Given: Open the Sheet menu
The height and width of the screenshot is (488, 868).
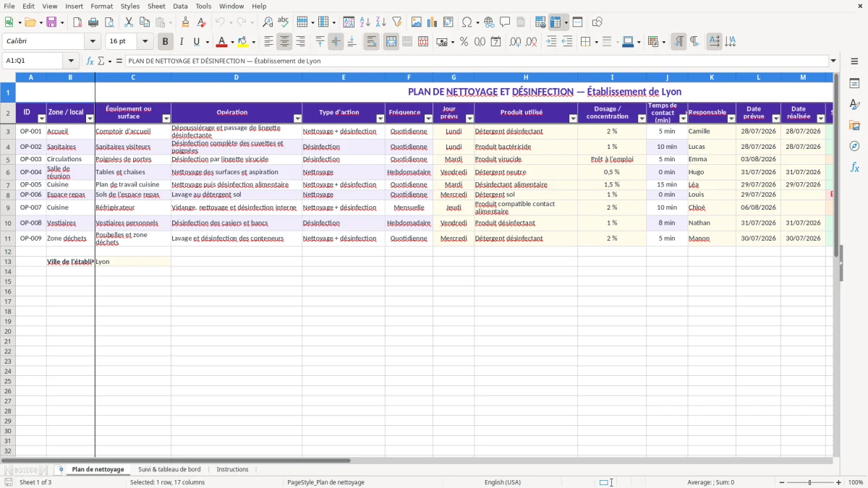Looking at the screenshot, I should coord(156,6).
